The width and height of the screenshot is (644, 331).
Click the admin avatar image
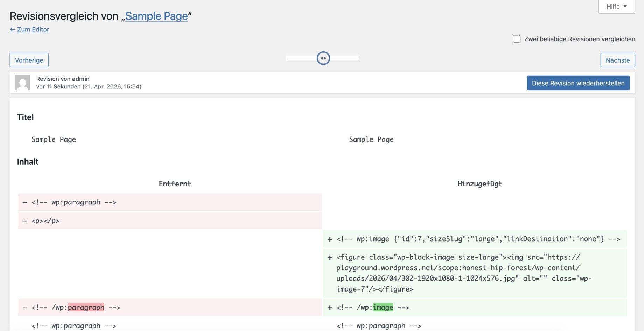[23, 82]
